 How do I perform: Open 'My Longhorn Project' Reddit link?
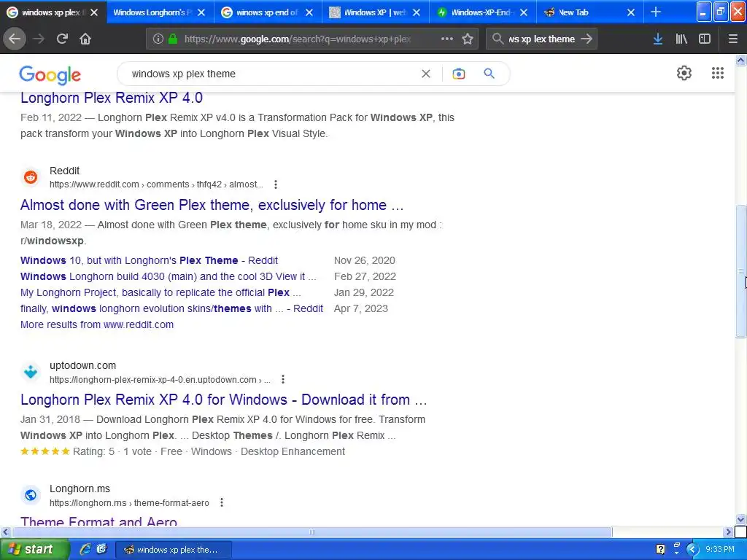[160, 292]
